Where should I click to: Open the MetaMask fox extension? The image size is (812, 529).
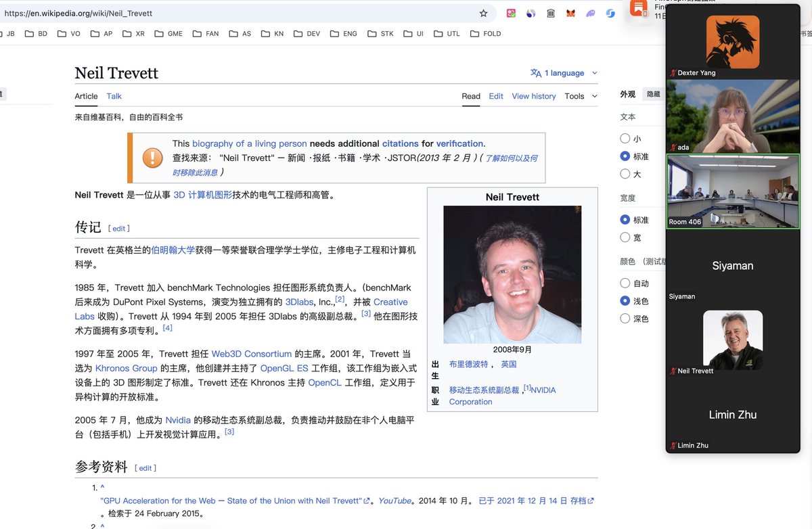point(570,13)
